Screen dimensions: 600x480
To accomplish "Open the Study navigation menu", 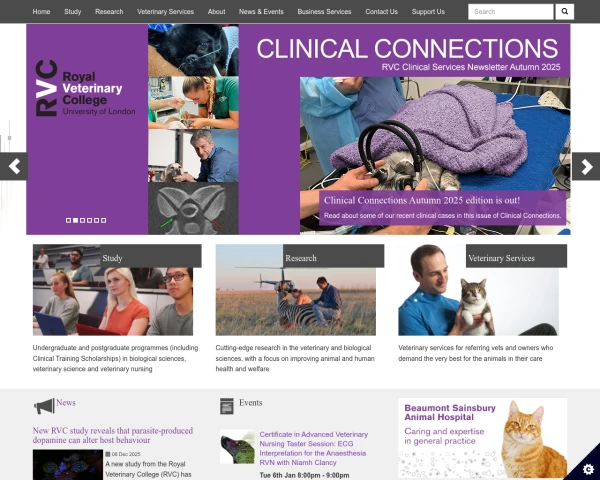I will point(72,12).
